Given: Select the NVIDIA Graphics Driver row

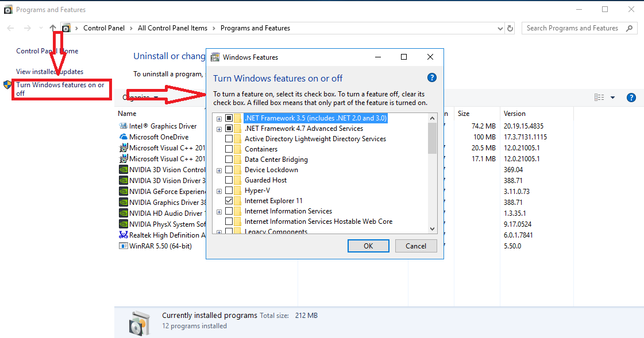Looking at the screenshot, I should [x=162, y=202].
